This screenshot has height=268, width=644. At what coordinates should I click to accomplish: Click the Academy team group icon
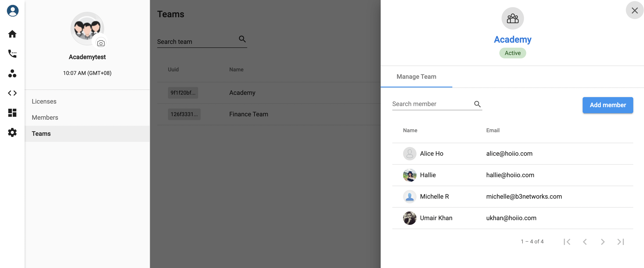[513, 18]
